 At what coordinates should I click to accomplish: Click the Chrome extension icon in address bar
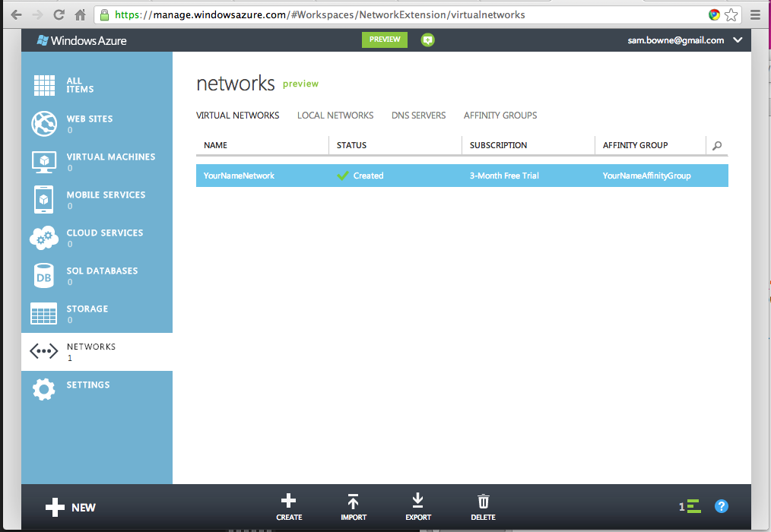point(714,14)
